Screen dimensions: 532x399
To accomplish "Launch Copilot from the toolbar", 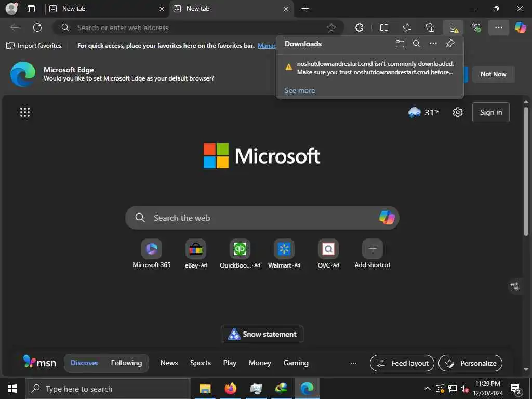I will pyautogui.click(x=520, y=28).
